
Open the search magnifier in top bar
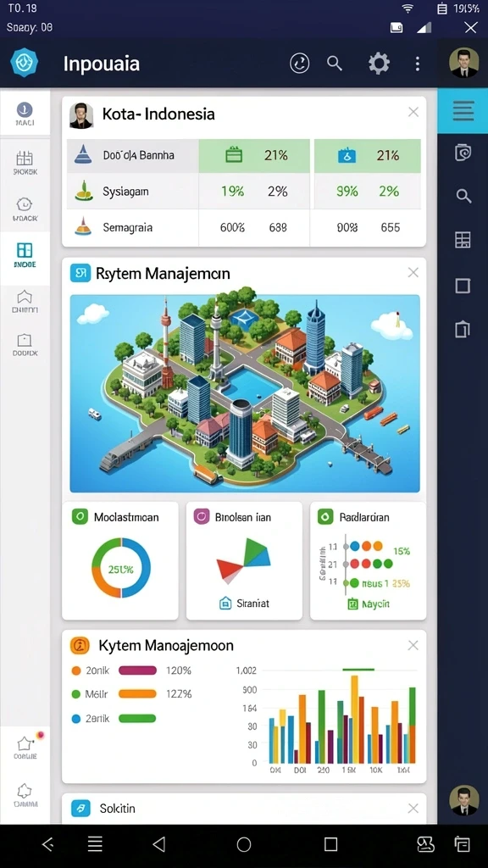click(335, 63)
